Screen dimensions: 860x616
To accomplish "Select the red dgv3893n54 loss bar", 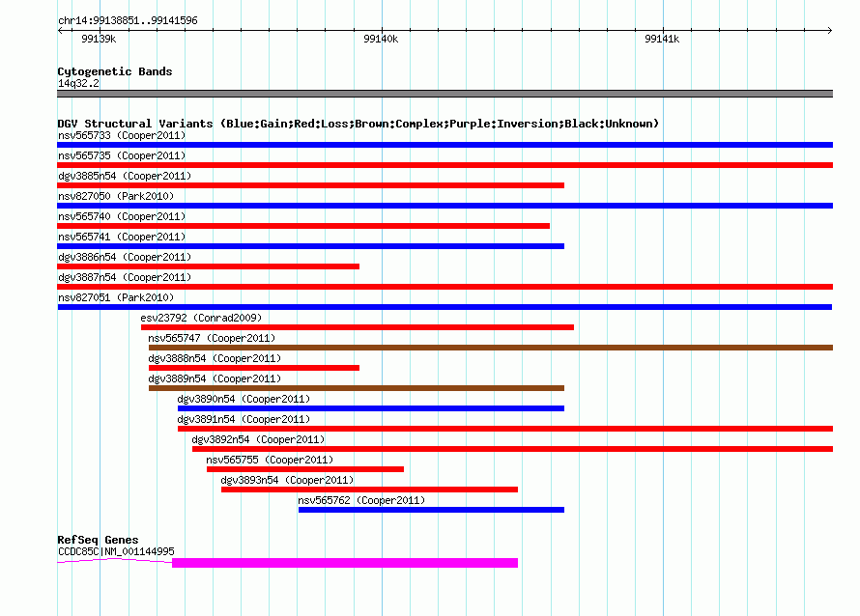I will [x=370, y=490].
